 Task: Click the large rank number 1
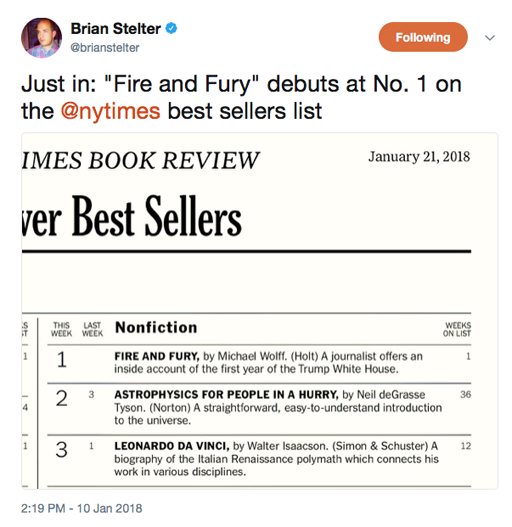coord(62,360)
